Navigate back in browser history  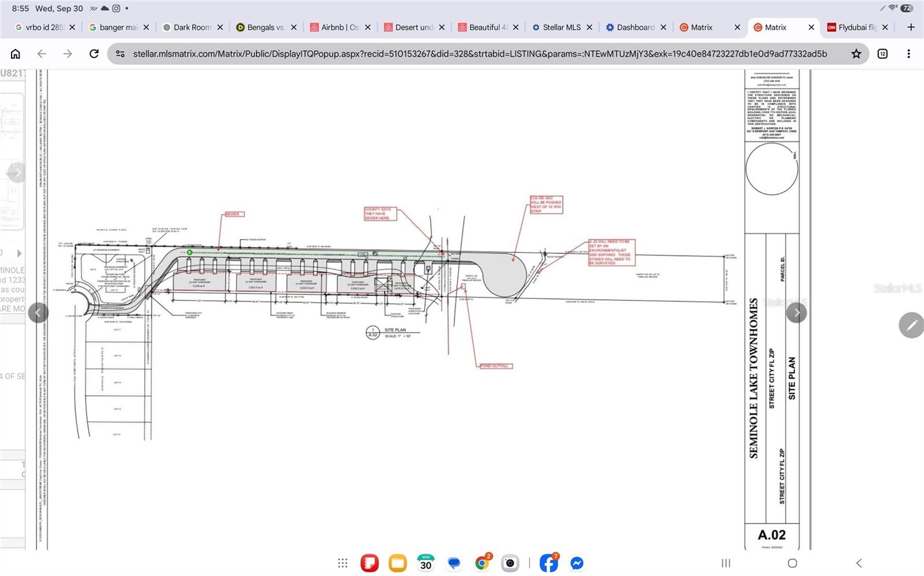pos(42,54)
